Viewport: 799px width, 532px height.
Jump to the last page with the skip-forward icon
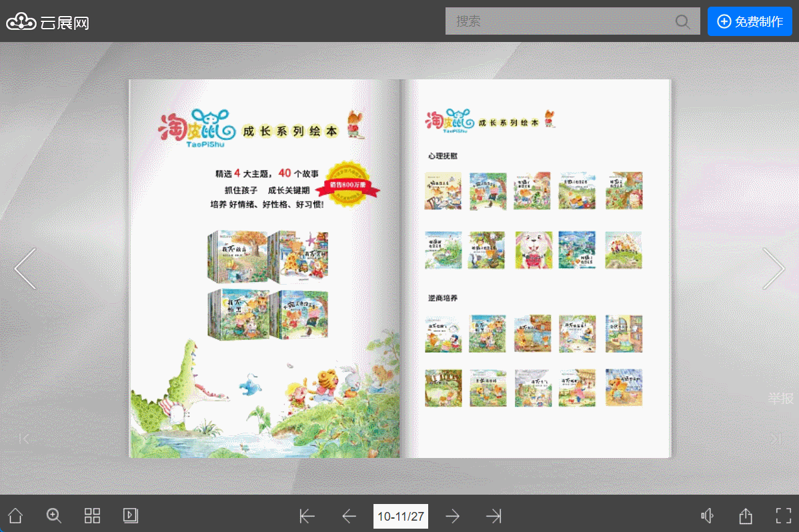(x=494, y=515)
